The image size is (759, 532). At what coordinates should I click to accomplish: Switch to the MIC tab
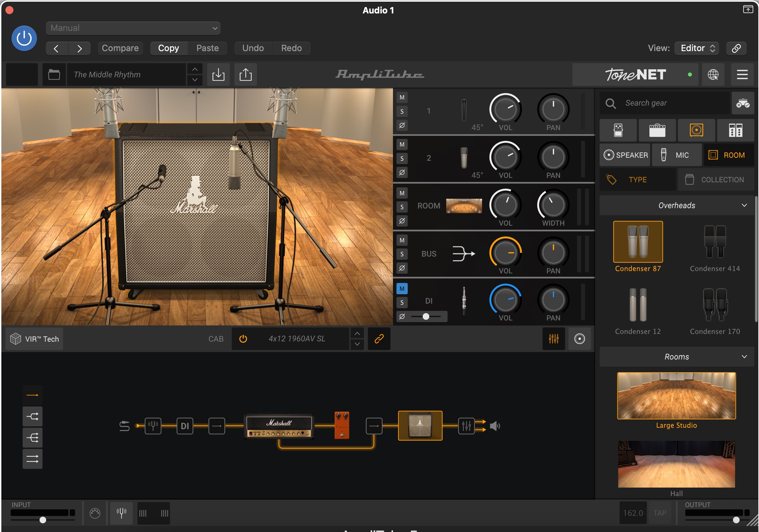point(677,155)
